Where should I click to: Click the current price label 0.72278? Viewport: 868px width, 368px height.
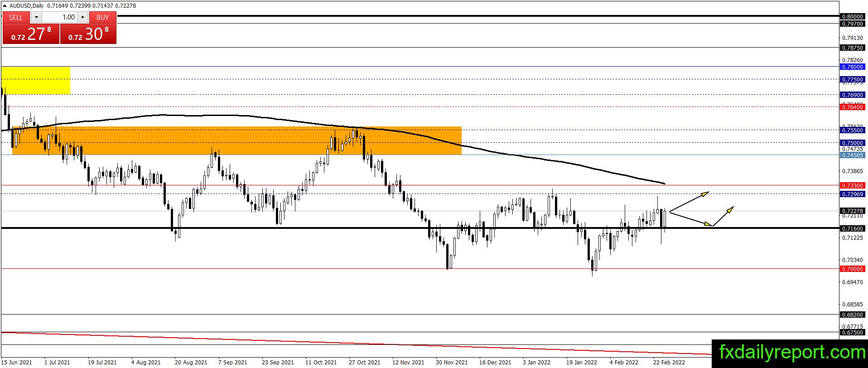click(x=852, y=211)
